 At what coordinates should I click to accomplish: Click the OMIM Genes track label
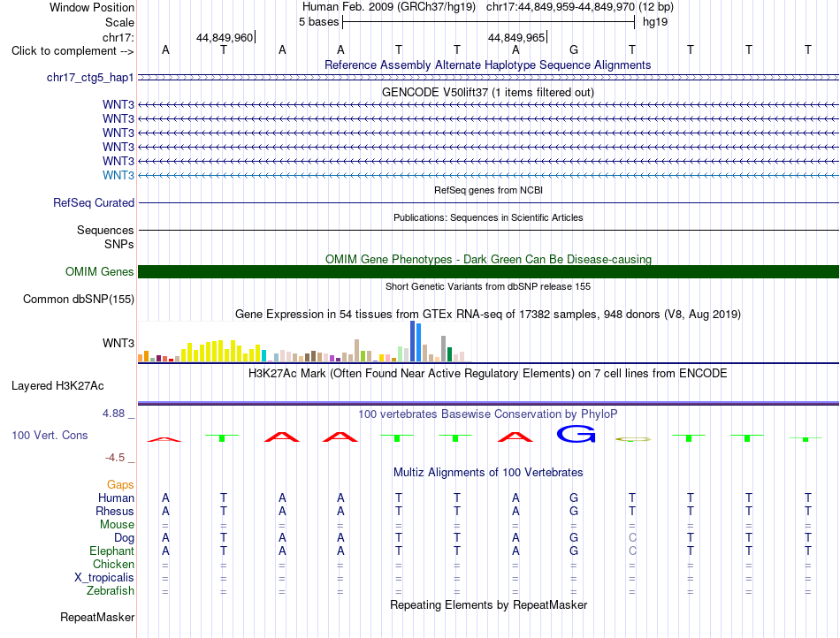(100, 271)
